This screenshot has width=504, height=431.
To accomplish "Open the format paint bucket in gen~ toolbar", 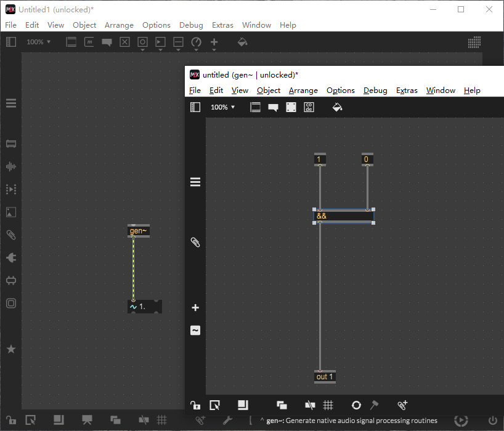I will pyautogui.click(x=337, y=107).
